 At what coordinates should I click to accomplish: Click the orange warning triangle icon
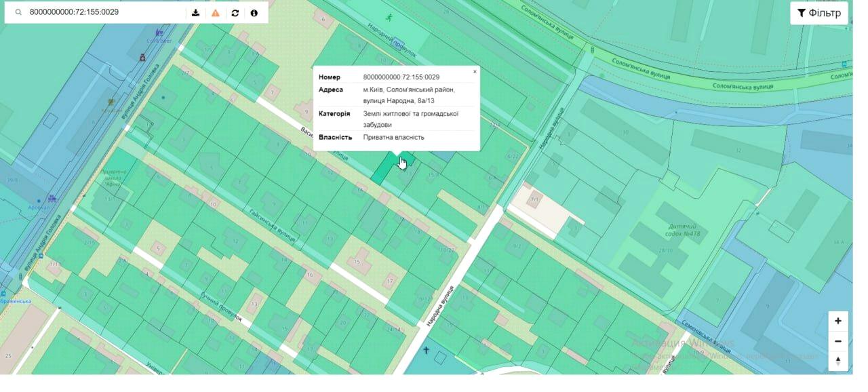click(x=216, y=13)
